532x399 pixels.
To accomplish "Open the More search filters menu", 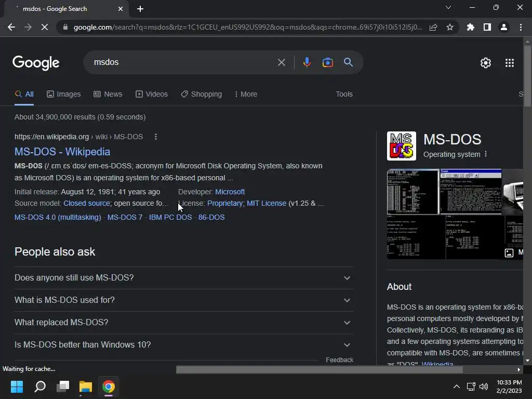I will [x=246, y=95].
